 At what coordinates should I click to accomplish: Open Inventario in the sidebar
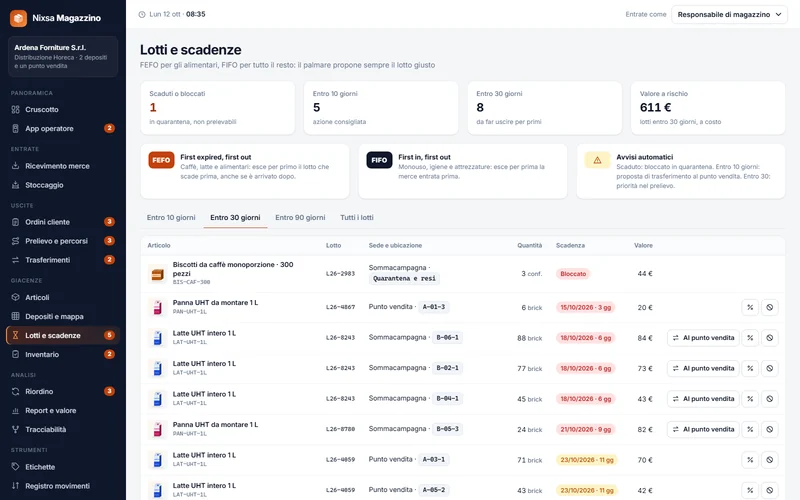pos(63,354)
